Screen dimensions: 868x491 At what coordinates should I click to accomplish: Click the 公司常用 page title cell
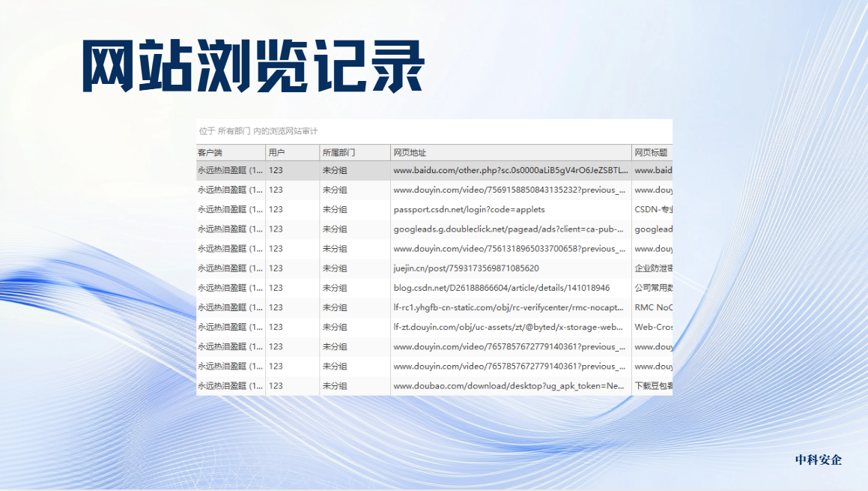tap(652, 288)
